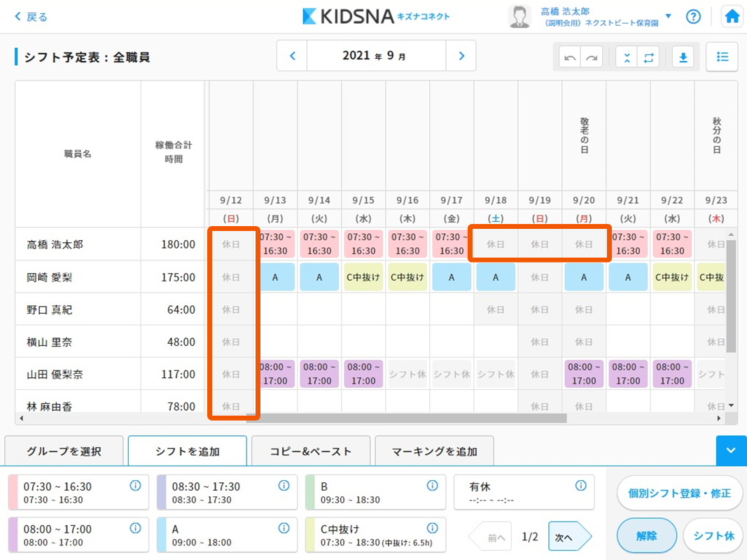
Task: Click the repeat/swap arrows icon
Action: (648, 57)
